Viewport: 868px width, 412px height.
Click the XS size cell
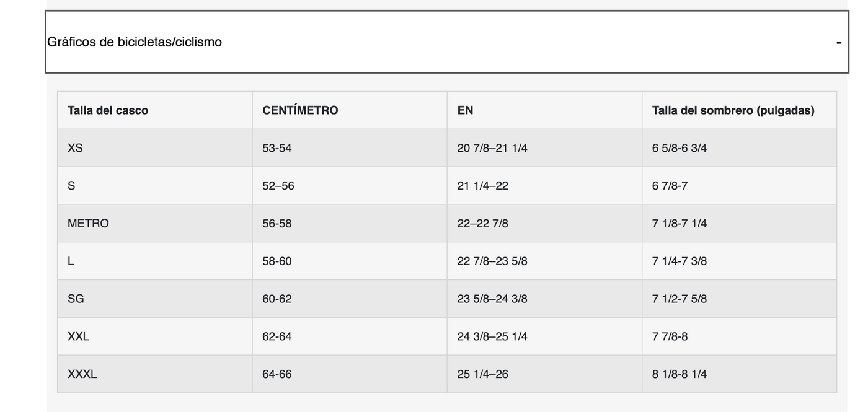[x=75, y=148]
